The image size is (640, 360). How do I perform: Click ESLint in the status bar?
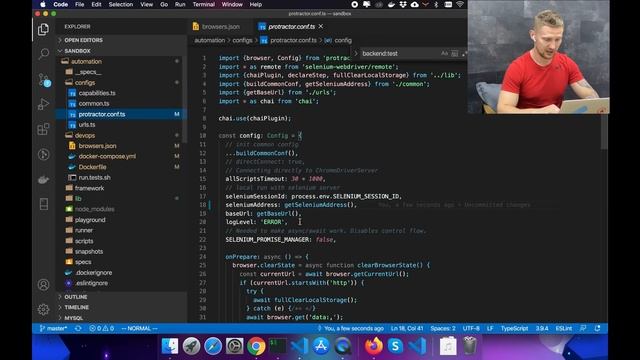(x=564, y=328)
